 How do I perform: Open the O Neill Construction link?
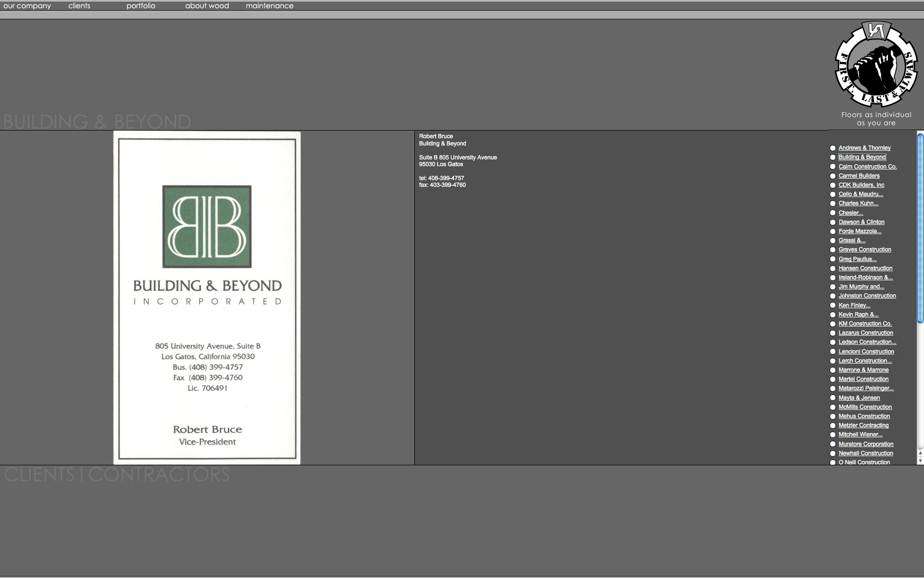tap(864, 462)
